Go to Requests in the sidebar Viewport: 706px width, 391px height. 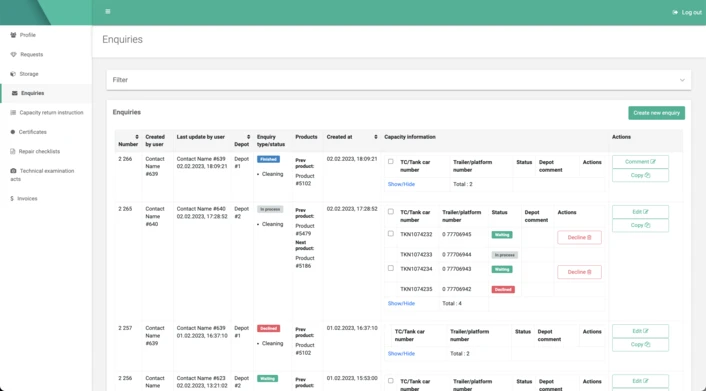(x=32, y=55)
